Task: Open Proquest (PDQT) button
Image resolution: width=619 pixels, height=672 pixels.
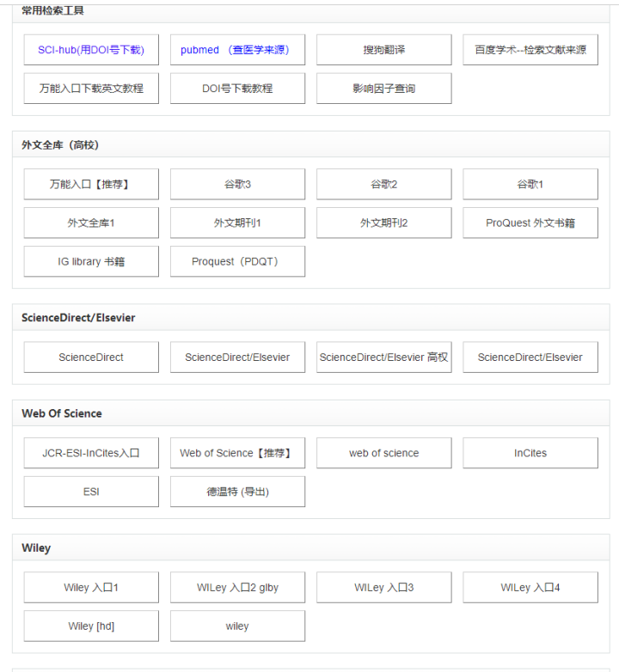Action: pos(237,261)
